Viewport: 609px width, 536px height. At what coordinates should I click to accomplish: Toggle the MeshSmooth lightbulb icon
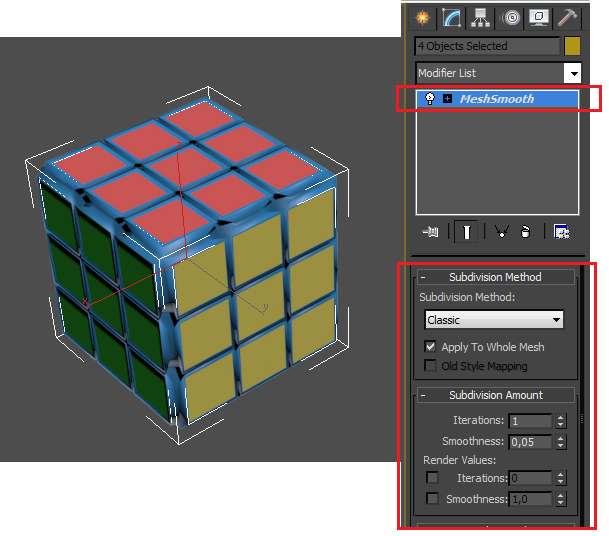pos(430,99)
